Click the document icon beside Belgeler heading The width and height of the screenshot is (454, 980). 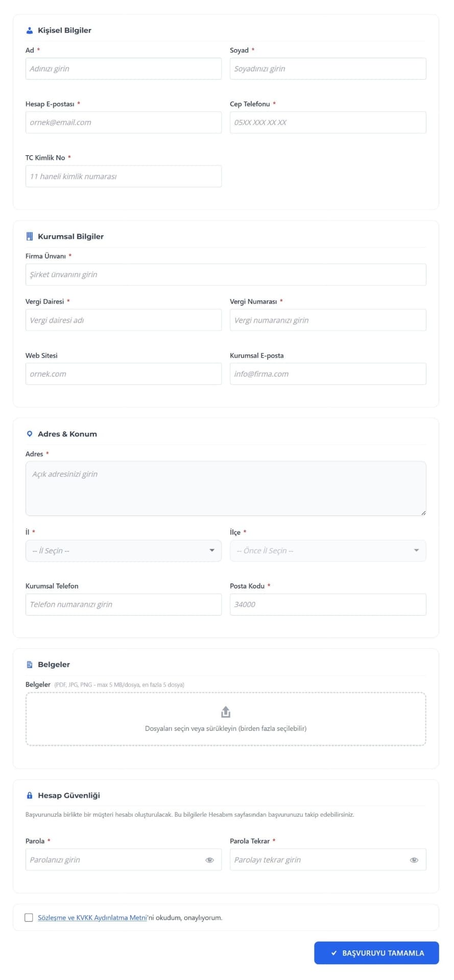pyautogui.click(x=29, y=665)
